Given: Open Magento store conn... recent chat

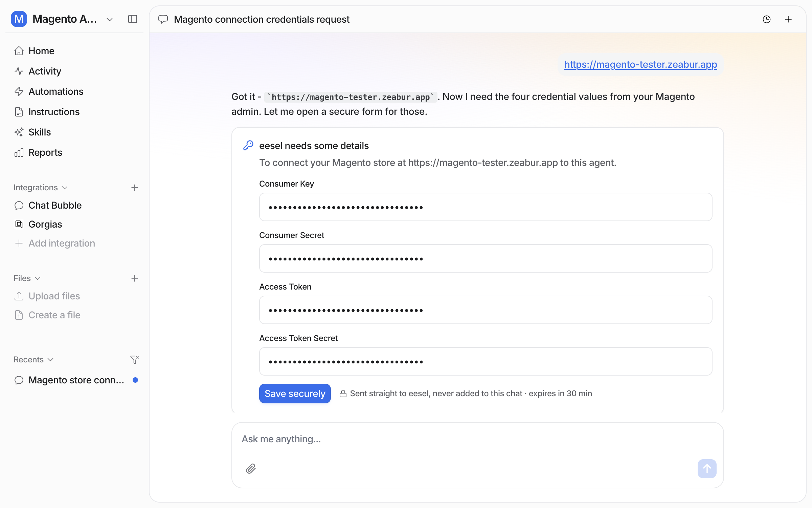Looking at the screenshot, I should point(74,380).
